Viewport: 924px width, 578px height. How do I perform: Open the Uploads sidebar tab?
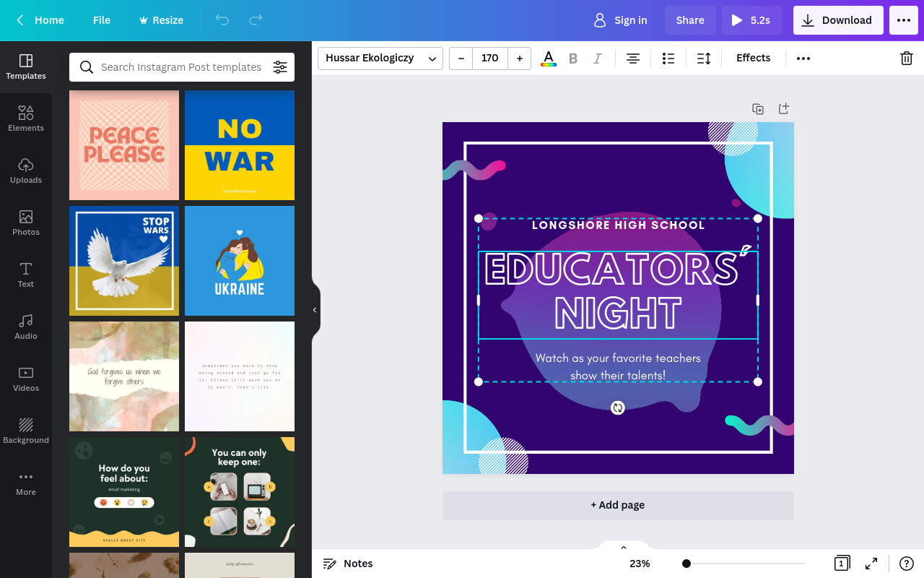(26, 171)
